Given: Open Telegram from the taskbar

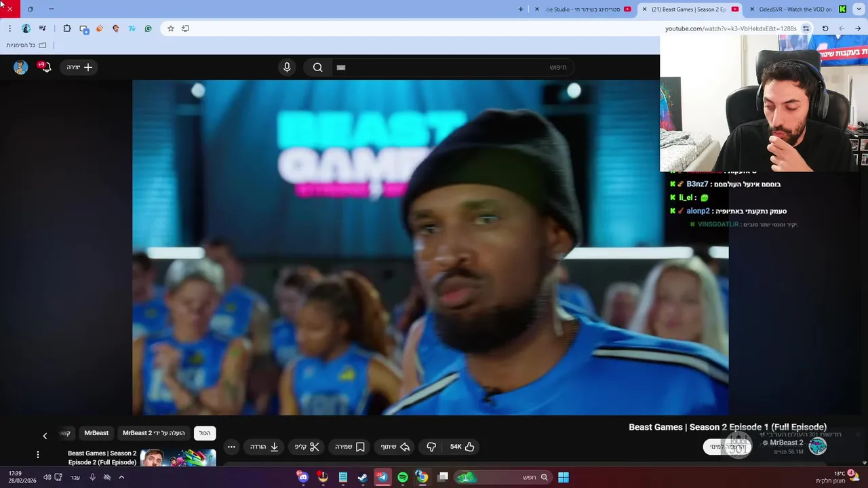Looking at the screenshot, I should click(382, 477).
